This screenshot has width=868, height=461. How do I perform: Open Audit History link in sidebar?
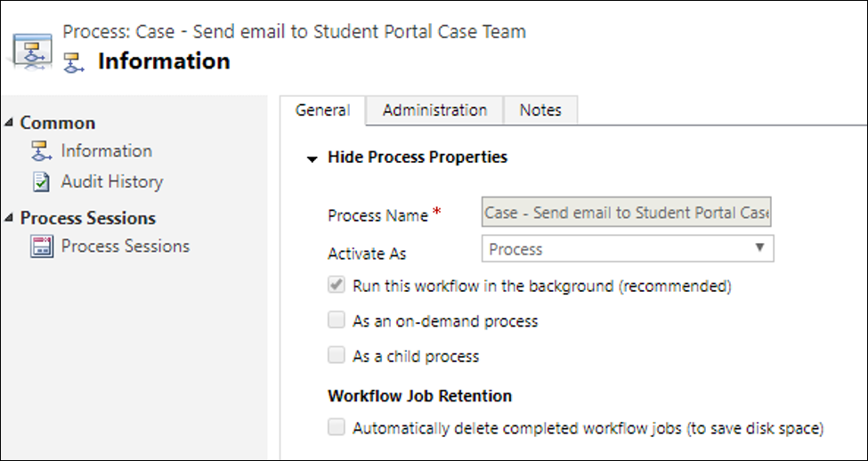[111, 182]
